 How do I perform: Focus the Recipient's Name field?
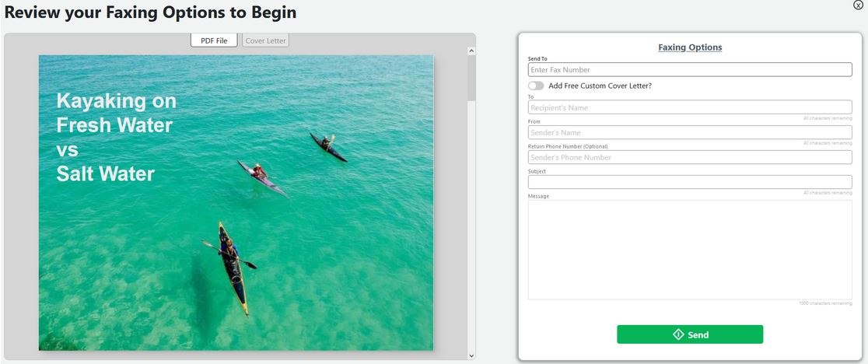[x=690, y=107]
